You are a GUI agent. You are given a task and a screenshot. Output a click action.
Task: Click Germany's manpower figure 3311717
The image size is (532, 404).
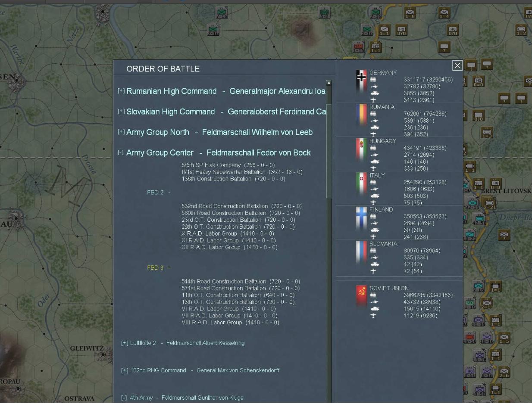click(414, 80)
